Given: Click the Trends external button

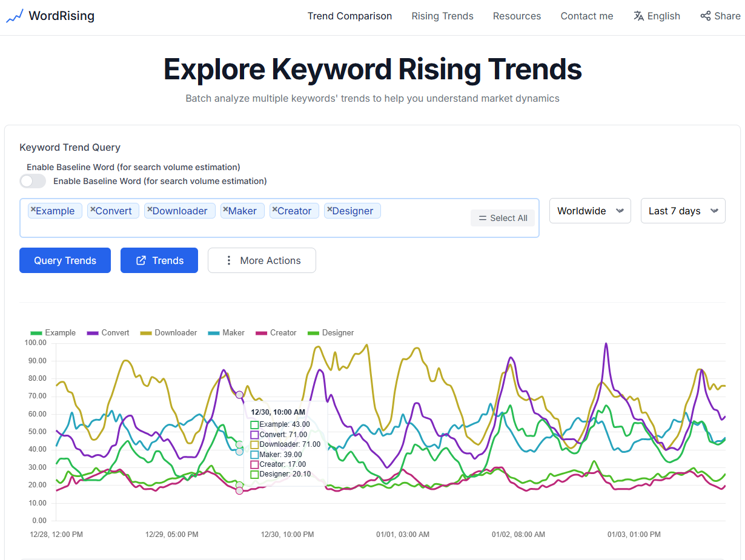Looking at the screenshot, I should [x=159, y=260].
